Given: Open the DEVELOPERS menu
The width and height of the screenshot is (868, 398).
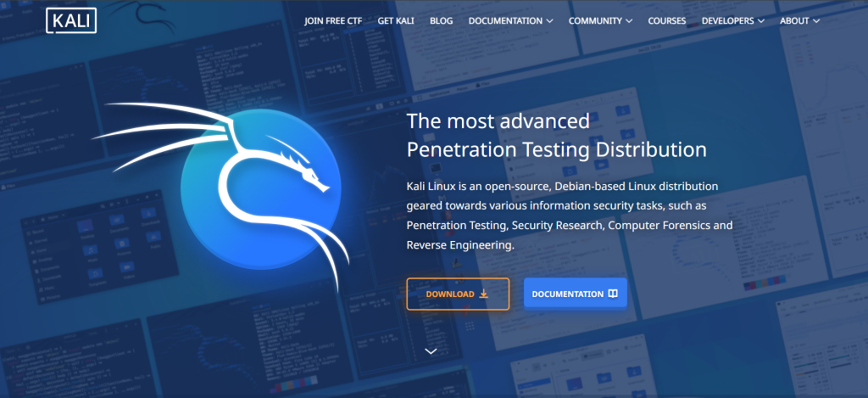Looking at the screenshot, I should tap(728, 21).
